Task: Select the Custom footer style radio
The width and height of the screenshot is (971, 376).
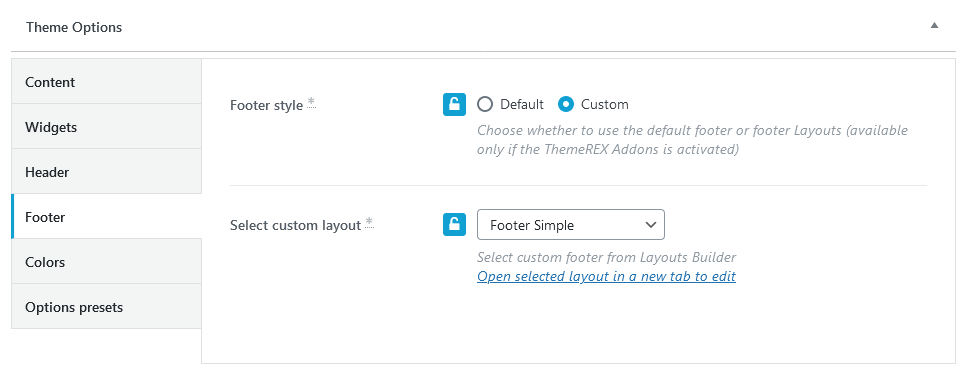Action: (565, 104)
